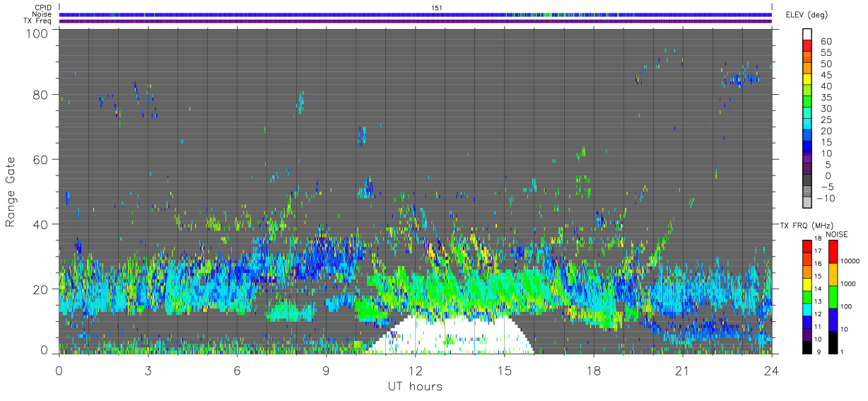Viewport: 868px width, 401px height.
Task: Click the blue noise bar above the plot
Action: [x=415, y=14]
